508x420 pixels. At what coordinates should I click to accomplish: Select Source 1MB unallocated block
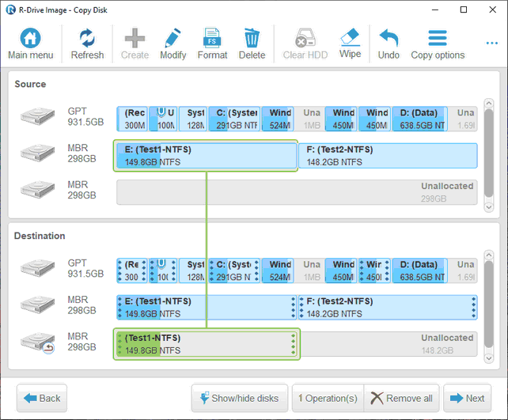[310, 119]
